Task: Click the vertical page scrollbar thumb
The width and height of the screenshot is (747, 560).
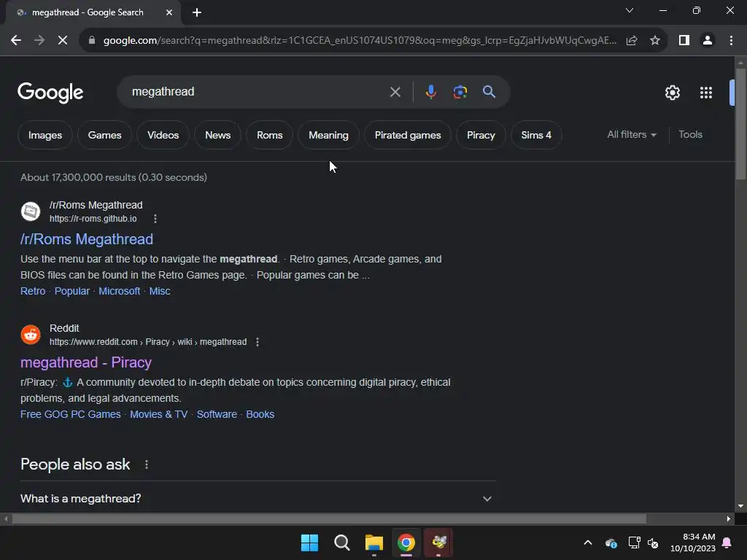Action: coord(740,124)
